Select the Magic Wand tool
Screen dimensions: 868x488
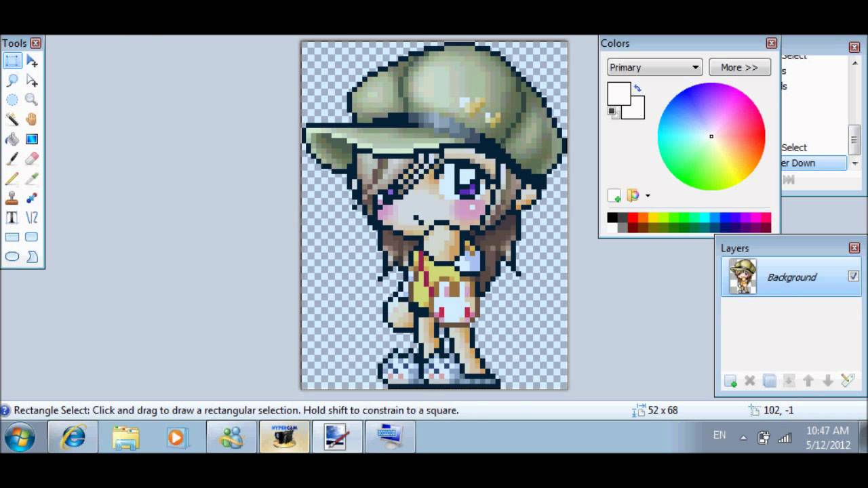tap(12, 119)
